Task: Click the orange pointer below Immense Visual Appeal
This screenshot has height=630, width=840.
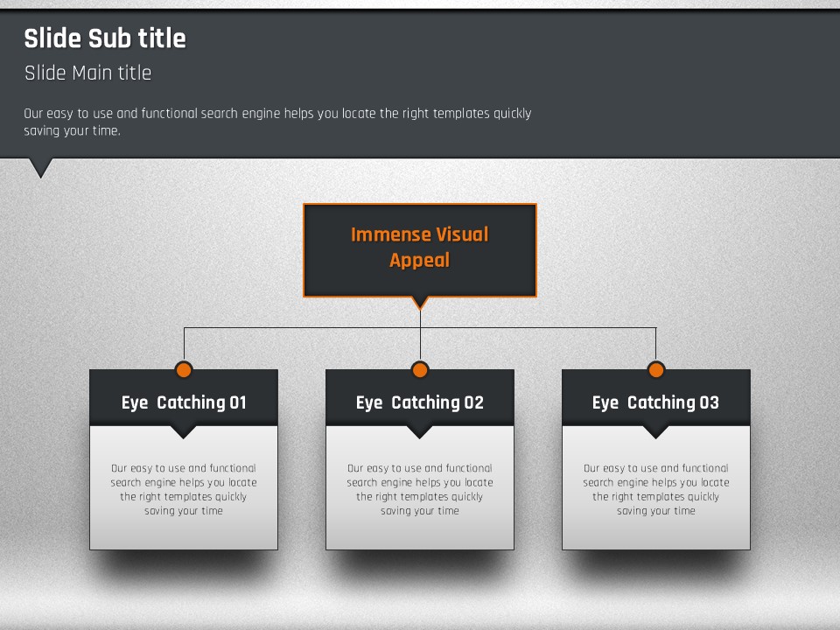Action: 420,303
